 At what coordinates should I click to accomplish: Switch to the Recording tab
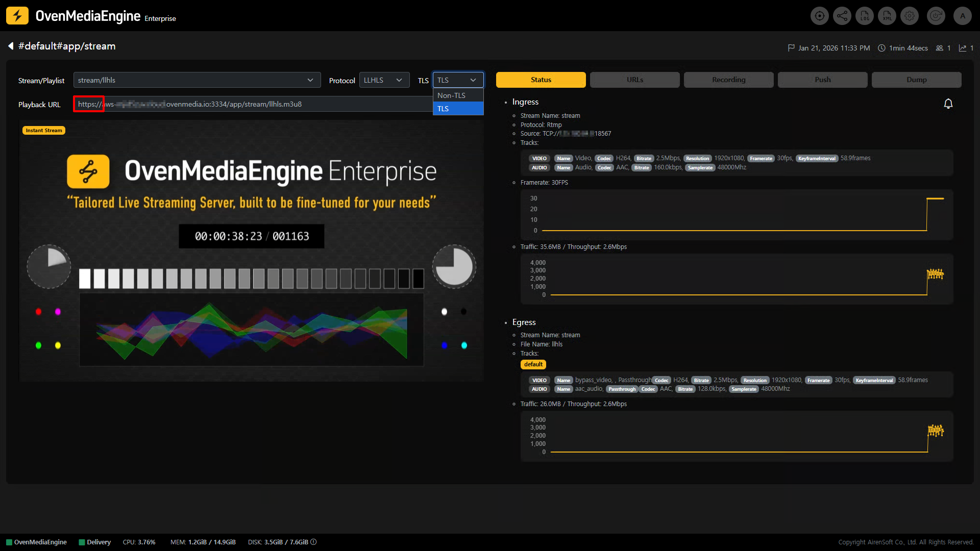[728, 80]
